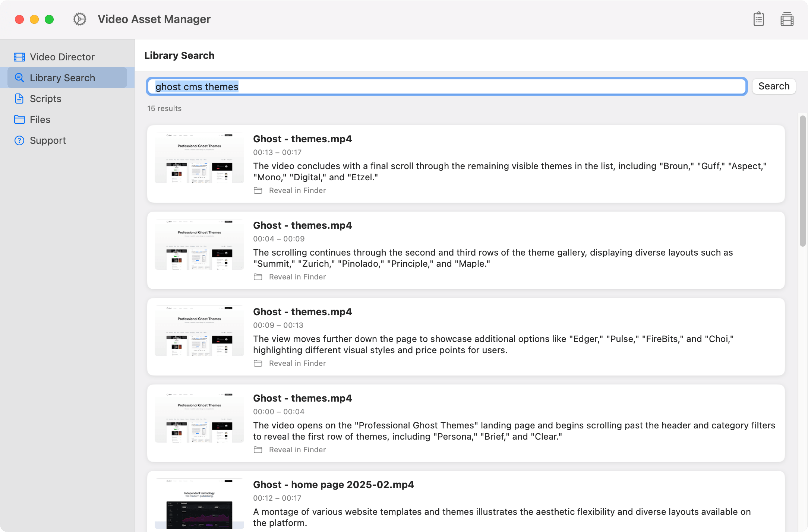Open the first Ghost themes video thumbnail

click(x=199, y=158)
